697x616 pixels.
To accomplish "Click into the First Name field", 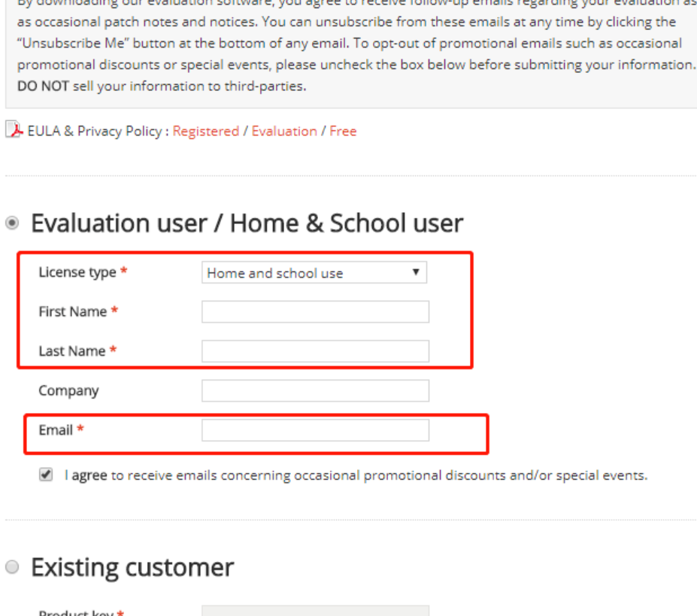I will [x=315, y=311].
